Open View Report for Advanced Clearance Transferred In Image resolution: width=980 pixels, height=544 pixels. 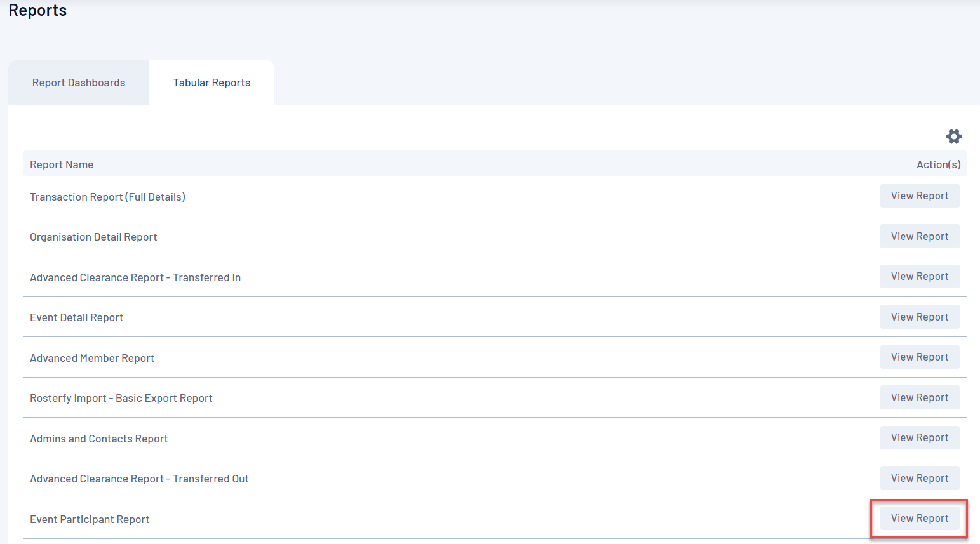pyautogui.click(x=920, y=277)
